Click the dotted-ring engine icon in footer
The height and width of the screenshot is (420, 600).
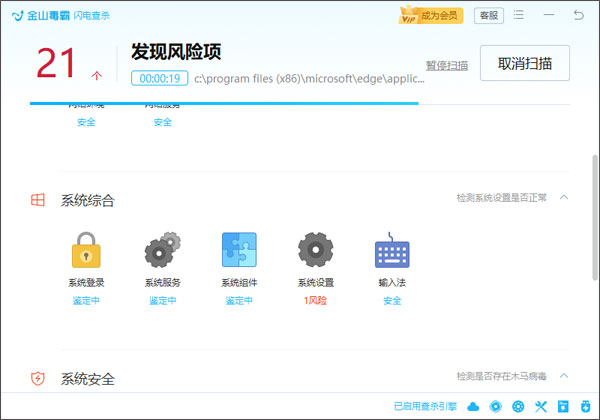tap(518, 406)
